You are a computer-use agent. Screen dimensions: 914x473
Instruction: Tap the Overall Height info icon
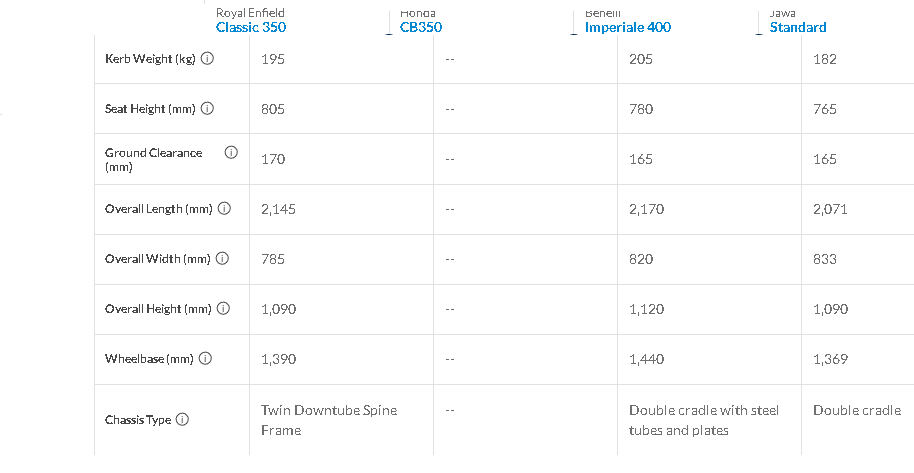(223, 309)
